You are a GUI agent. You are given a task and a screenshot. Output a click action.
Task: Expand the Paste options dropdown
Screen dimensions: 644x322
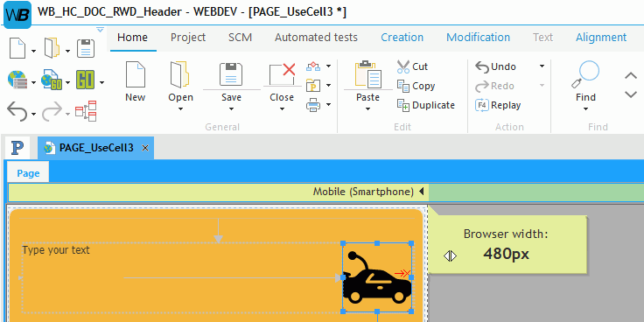point(367,109)
